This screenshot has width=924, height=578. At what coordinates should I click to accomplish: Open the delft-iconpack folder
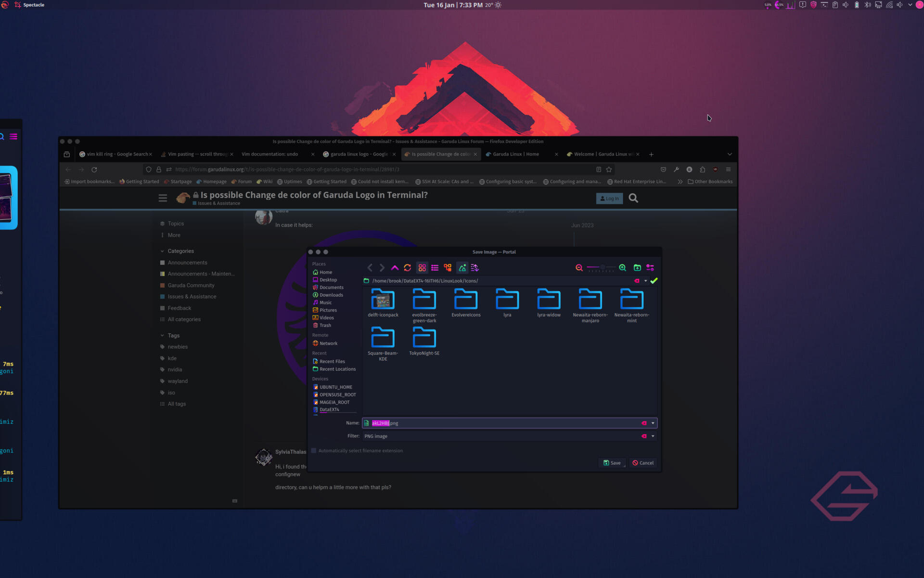(383, 303)
